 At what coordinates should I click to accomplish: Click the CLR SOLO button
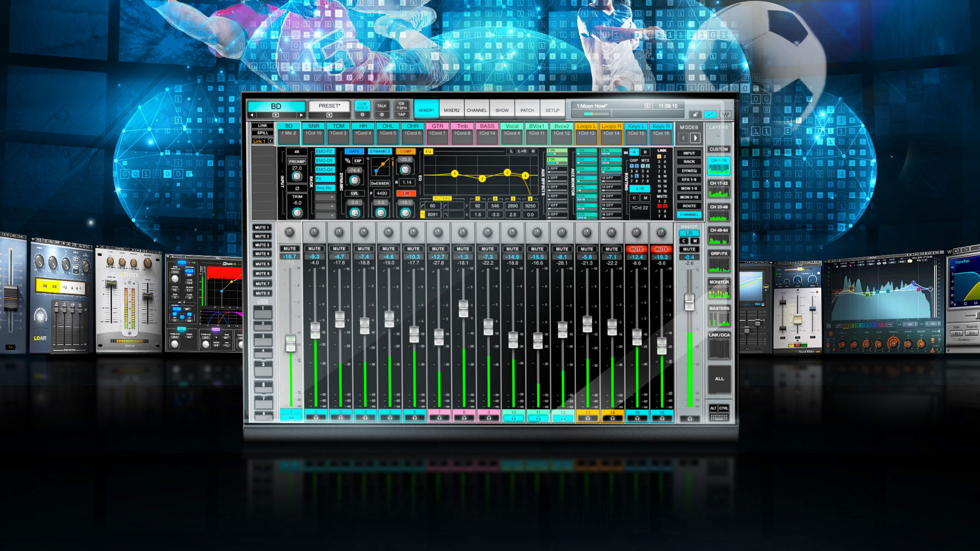coord(362,105)
